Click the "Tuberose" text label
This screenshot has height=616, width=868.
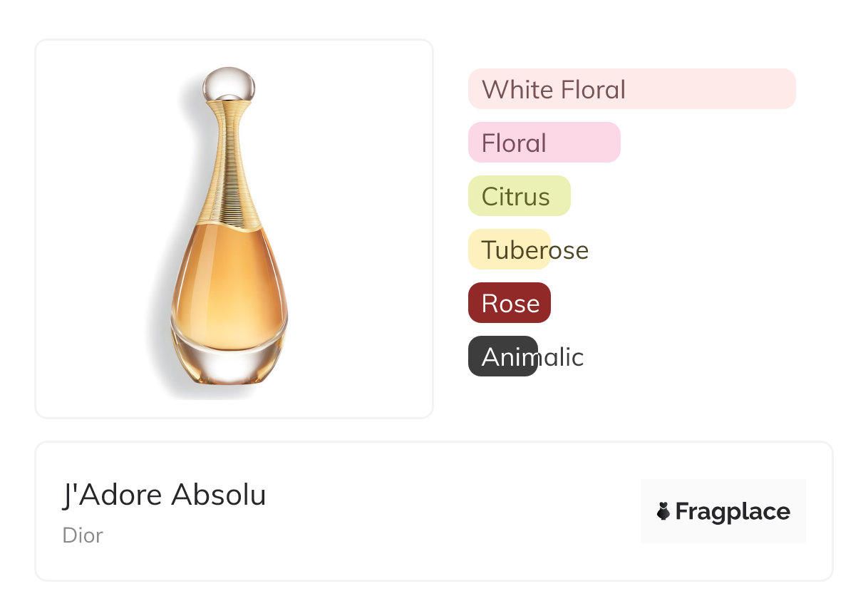coord(534,250)
